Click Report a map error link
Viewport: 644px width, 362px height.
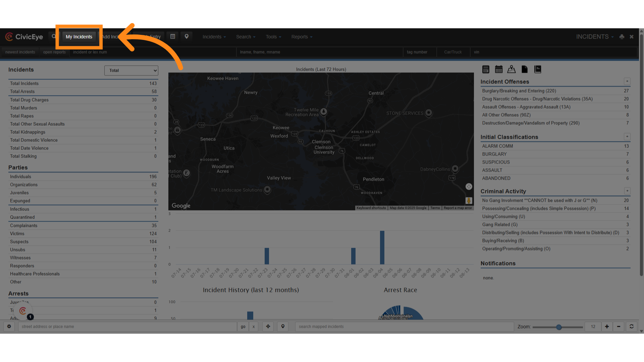[x=458, y=208]
